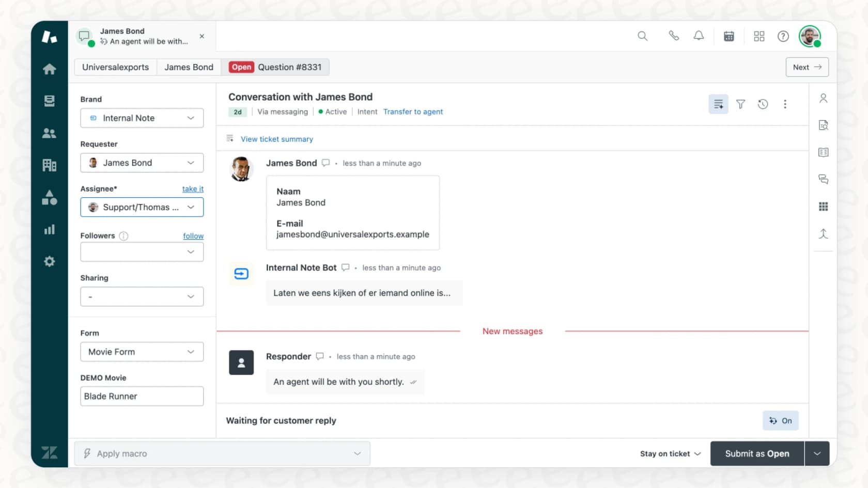The image size is (868, 488).
Task: Open knowledge book icon in right panel
Action: point(824,152)
